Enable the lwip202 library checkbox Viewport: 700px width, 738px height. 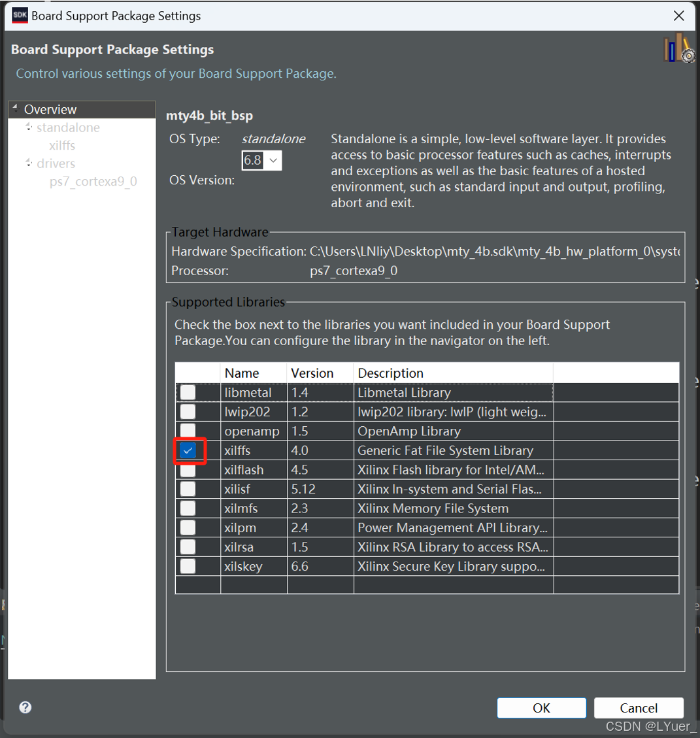188,412
